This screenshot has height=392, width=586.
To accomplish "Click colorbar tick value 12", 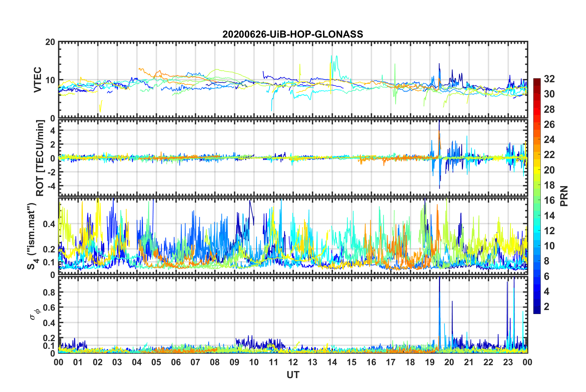I will click(x=549, y=231).
